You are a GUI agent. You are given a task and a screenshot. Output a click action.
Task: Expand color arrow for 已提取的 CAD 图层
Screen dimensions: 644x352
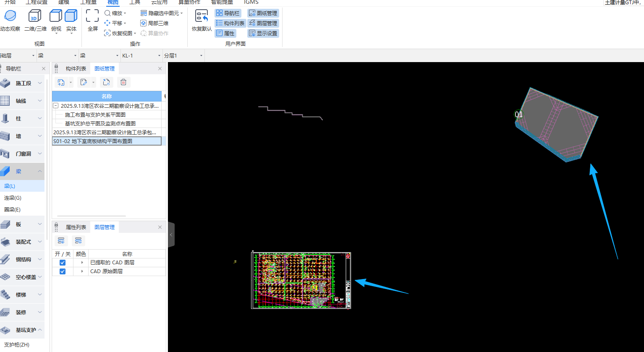coord(82,263)
